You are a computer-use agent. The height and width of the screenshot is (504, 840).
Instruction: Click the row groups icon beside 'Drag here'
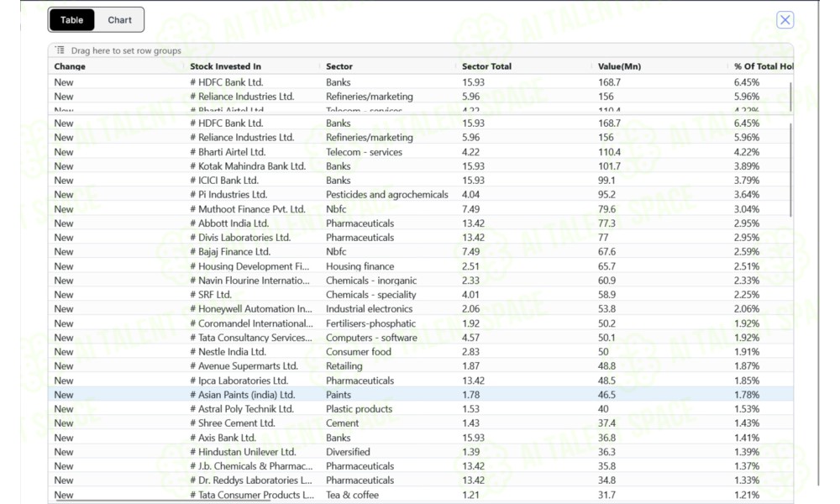click(x=60, y=50)
